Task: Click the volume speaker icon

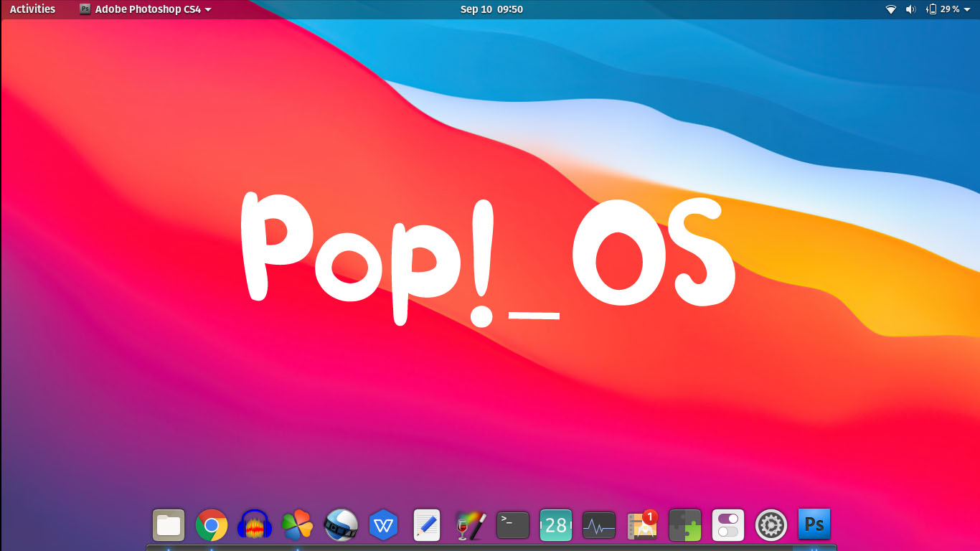Action: click(911, 9)
